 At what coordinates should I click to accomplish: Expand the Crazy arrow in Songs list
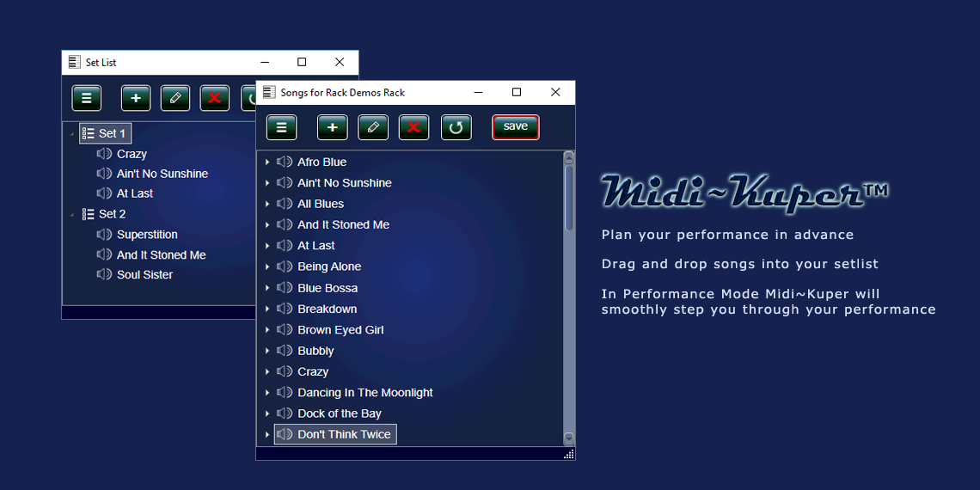(x=266, y=372)
